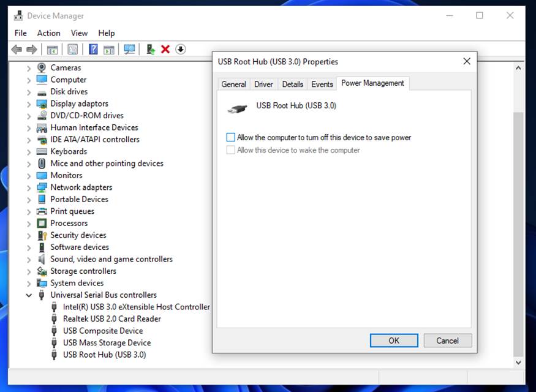Open the Help menu
The image size is (536, 392).
point(107,33)
